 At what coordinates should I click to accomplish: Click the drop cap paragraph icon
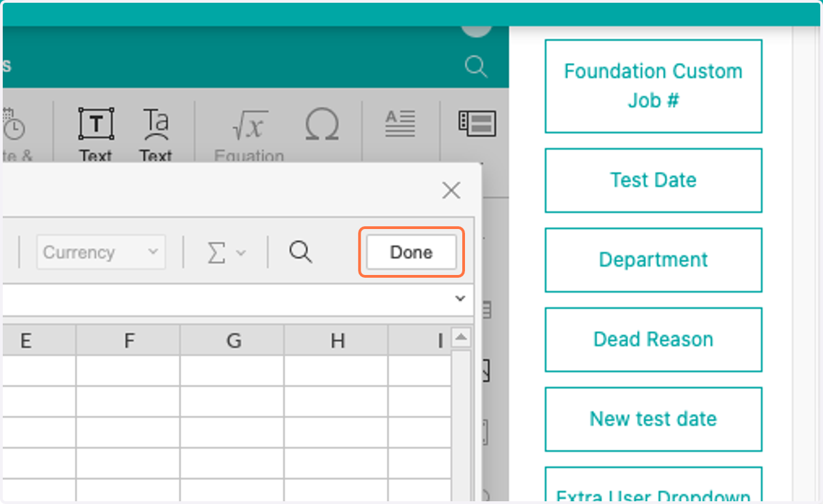(400, 123)
